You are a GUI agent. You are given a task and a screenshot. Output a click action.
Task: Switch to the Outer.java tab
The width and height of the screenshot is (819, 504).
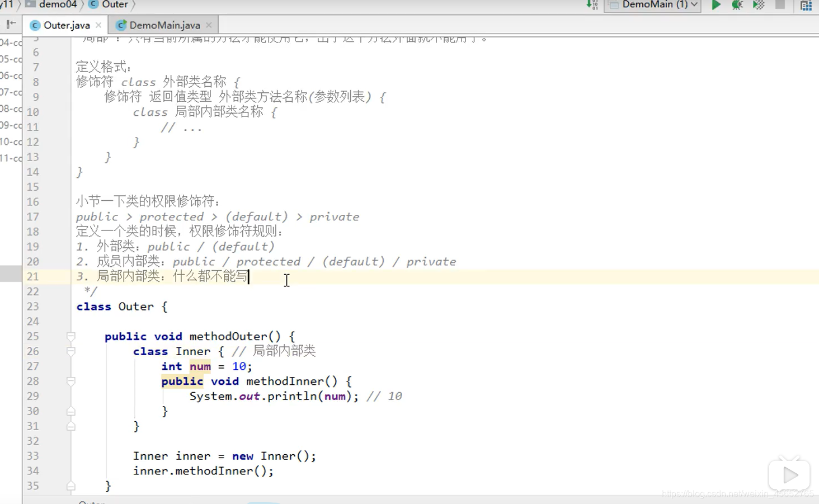click(x=67, y=25)
